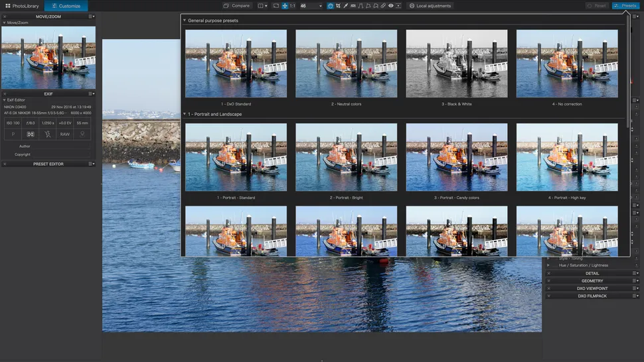
Task: Toggle the Compare view button
Action: tap(236, 6)
